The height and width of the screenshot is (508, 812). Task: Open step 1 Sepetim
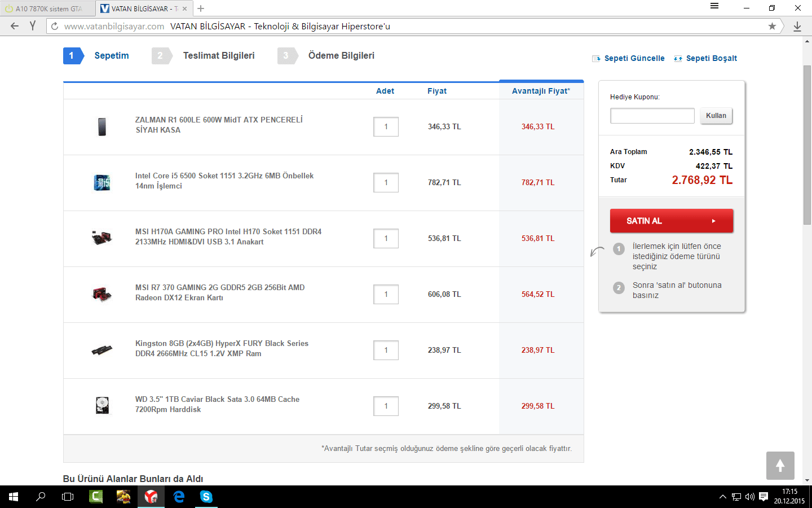pyautogui.click(x=96, y=55)
